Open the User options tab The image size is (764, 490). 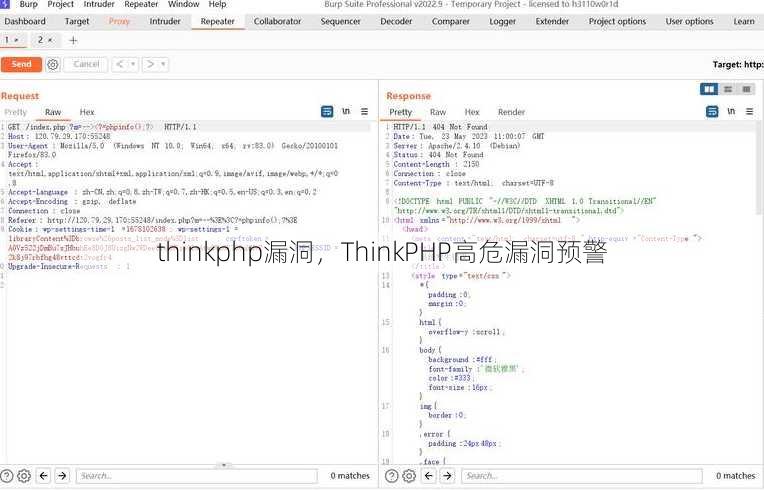(689, 21)
